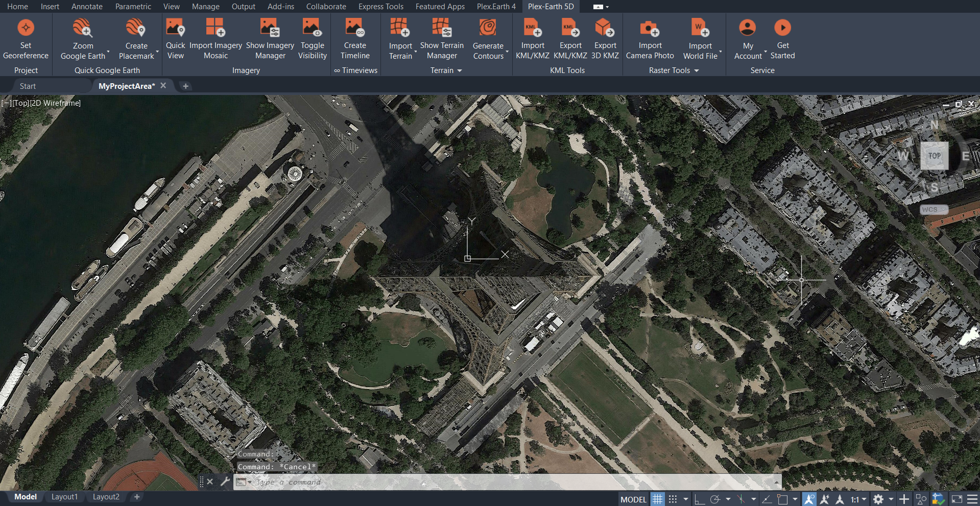Expand isometric drafting dropdown arrow
This screenshot has height=506, width=980.
pos(753,499)
